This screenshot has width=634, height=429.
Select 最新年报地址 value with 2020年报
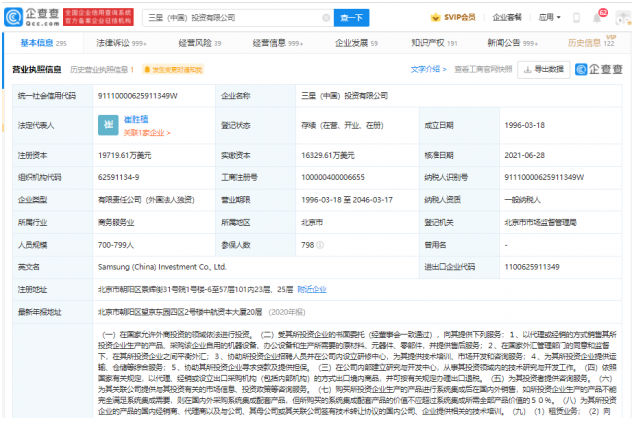(201, 312)
